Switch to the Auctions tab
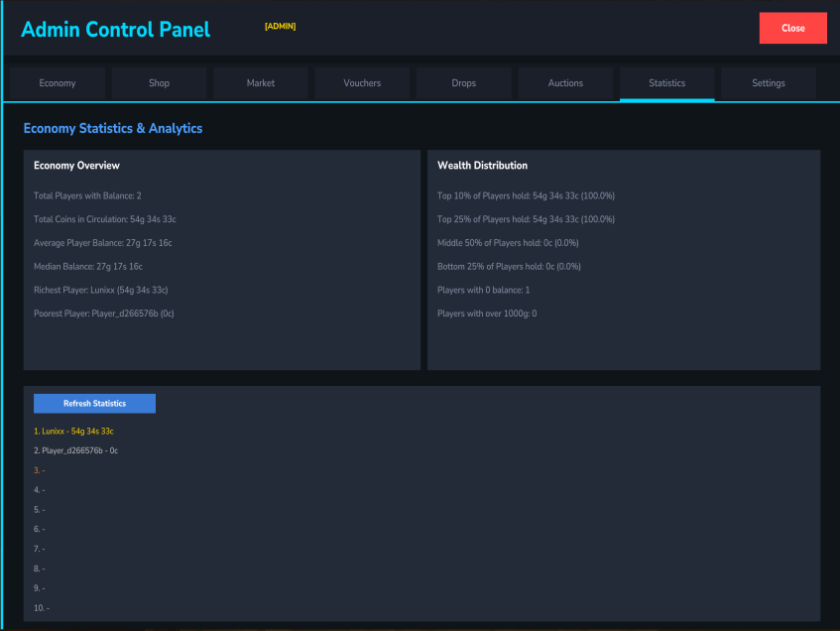This screenshot has width=840, height=631. (565, 83)
